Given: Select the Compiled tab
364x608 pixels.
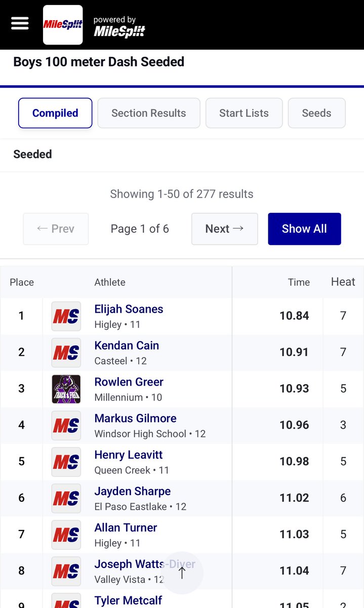Looking at the screenshot, I should pos(55,113).
